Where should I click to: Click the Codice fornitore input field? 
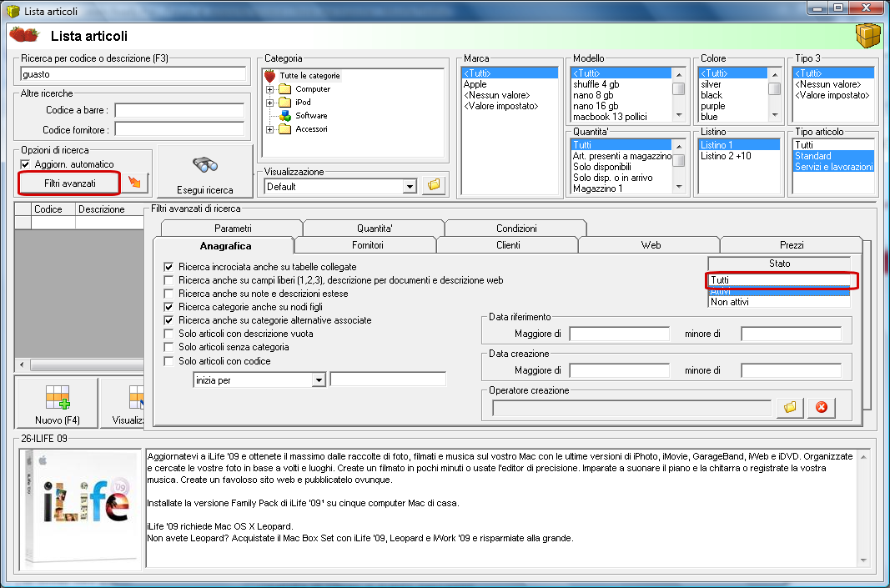pos(180,129)
